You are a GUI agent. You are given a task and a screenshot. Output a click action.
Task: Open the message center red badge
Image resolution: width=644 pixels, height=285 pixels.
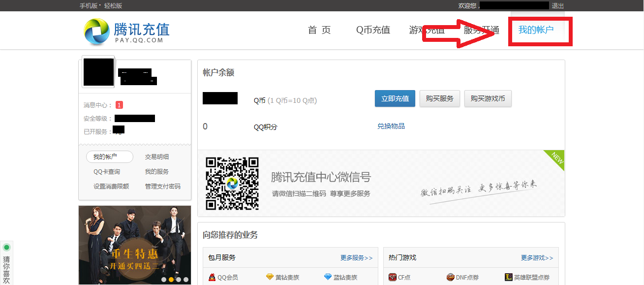[119, 105]
